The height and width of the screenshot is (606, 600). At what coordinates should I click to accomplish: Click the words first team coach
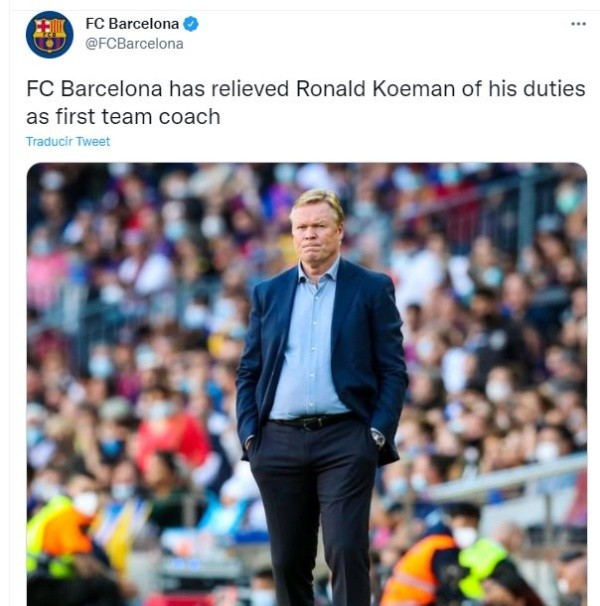(x=138, y=116)
